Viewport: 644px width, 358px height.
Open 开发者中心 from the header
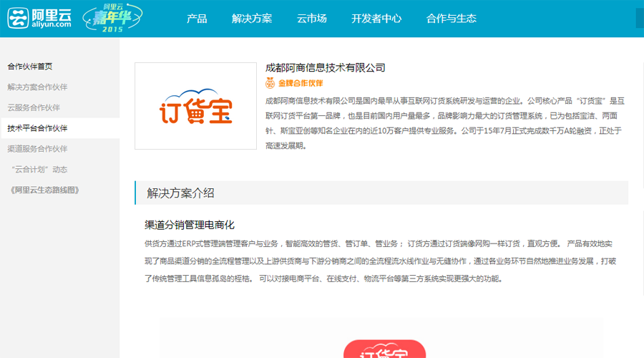pyautogui.click(x=376, y=19)
